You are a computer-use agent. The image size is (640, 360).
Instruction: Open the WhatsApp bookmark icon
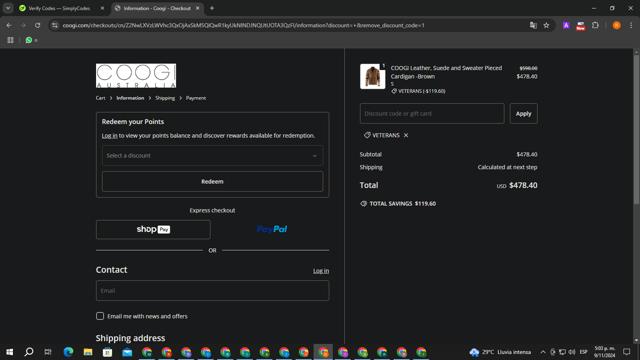[x=29, y=40]
